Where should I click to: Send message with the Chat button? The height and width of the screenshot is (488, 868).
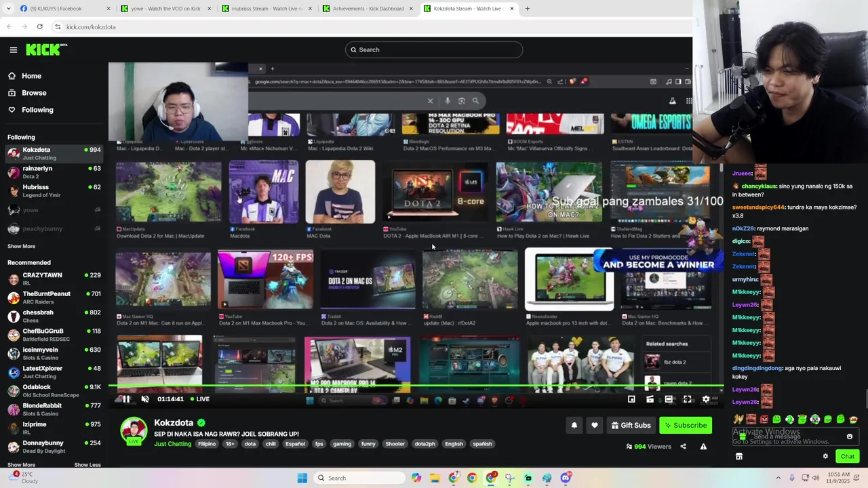tap(847, 457)
